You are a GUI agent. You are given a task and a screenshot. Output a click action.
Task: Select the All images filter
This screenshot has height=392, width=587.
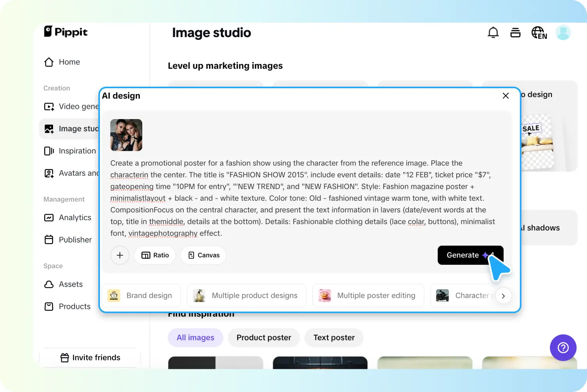pos(195,337)
